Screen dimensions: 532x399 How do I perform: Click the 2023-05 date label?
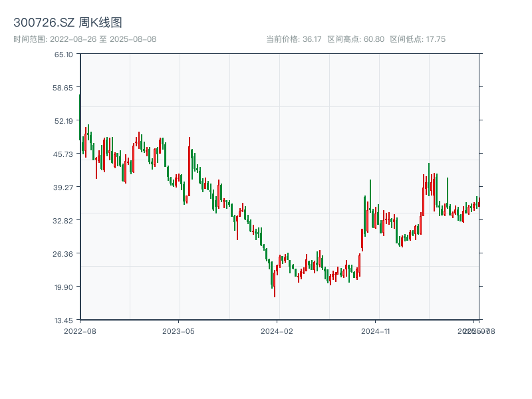(178, 331)
